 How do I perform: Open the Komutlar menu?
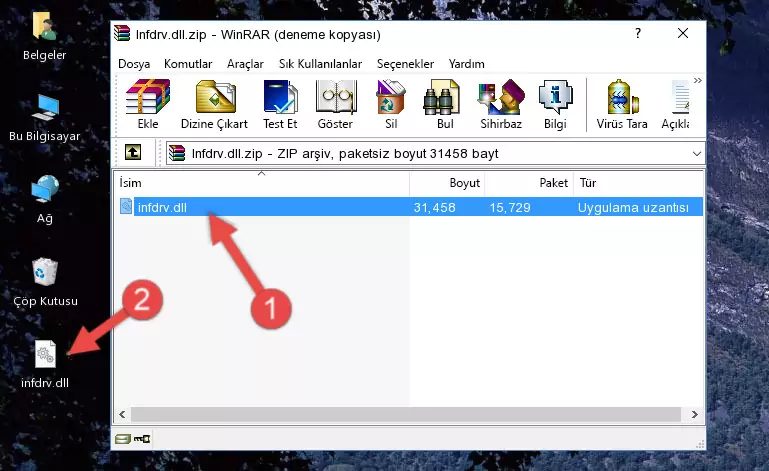tap(188, 64)
